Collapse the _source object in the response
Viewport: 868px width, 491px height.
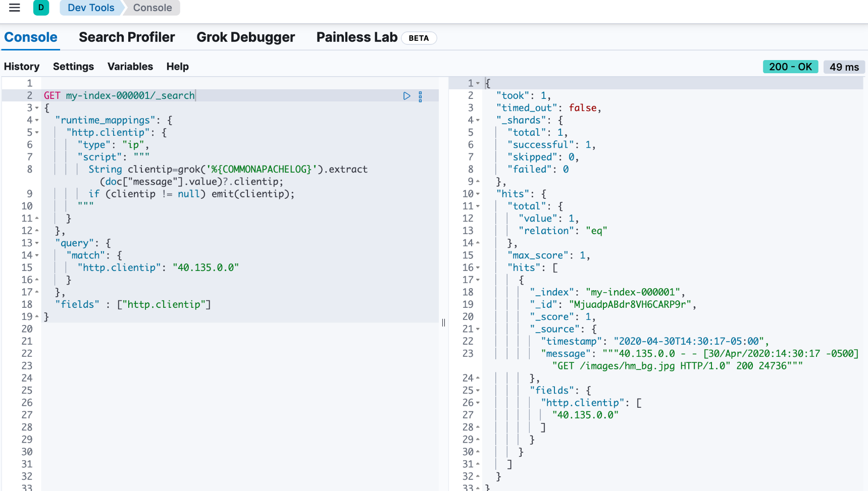pos(478,329)
